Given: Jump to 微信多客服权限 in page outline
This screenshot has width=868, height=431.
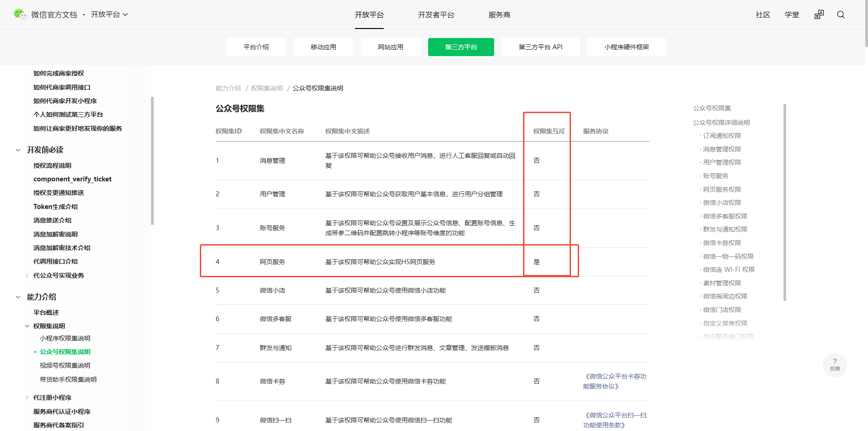Looking at the screenshot, I should click(x=725, y=216).
